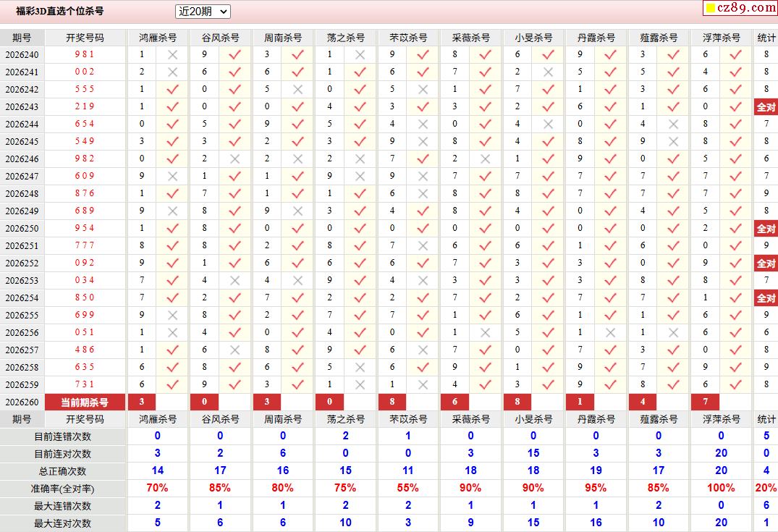The height and width of the screenshot is (532, 778).
Task: Click 谷风杀号 check mark in row 2026240
Action: pyautogui.click(x=234, y=54)
